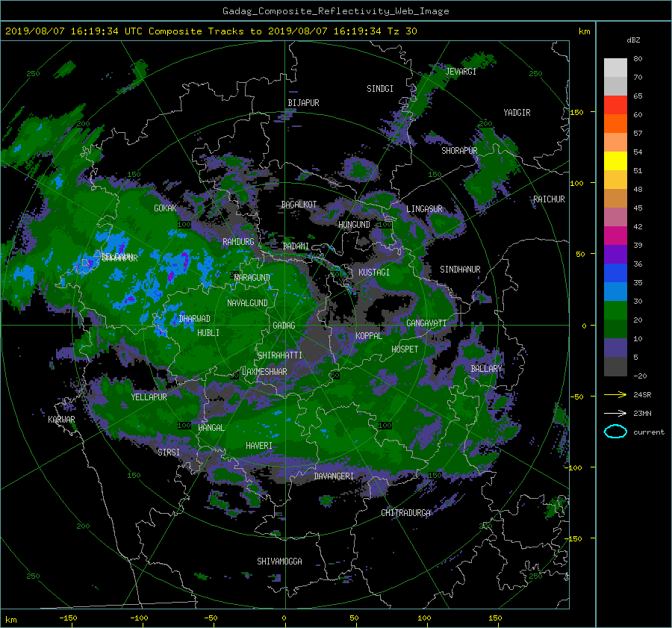Click the YADGIR town label
672x628 pixels.
coord(517,113)
